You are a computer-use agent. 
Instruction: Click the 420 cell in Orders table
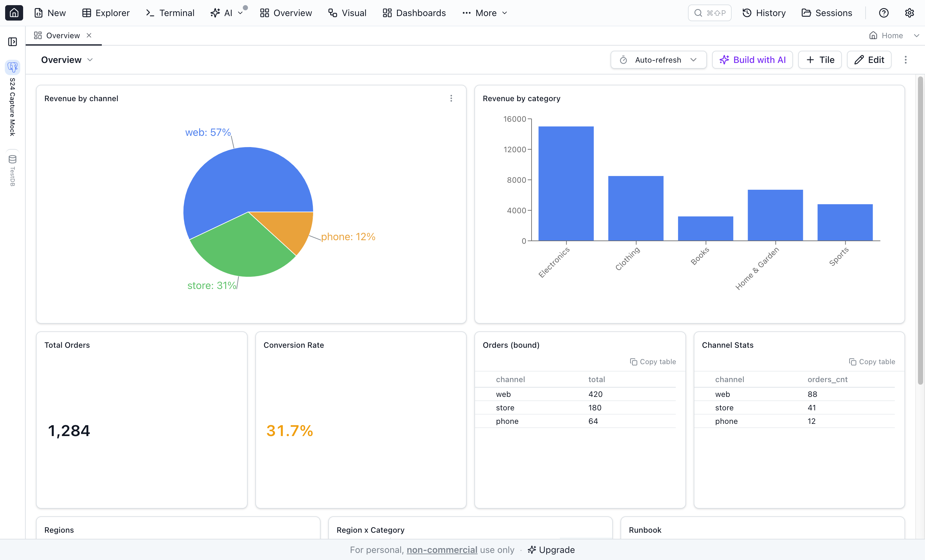pyautogui.click(x=595, y=394)
